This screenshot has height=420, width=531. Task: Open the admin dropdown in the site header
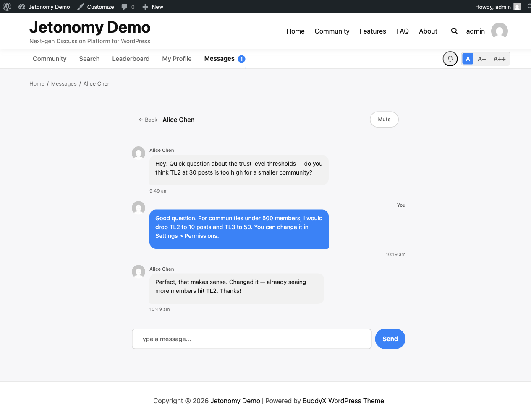click(475, 31)
